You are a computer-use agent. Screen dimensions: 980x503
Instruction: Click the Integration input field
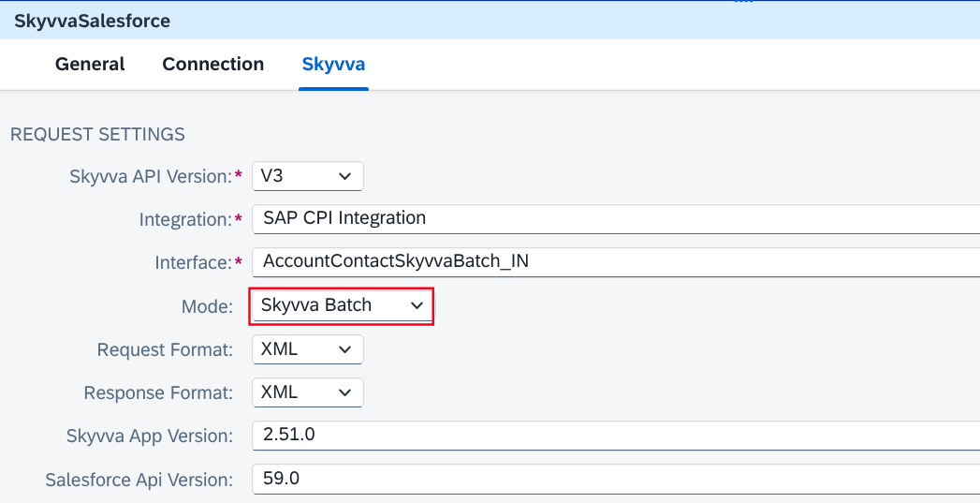(x=616, y=219)
